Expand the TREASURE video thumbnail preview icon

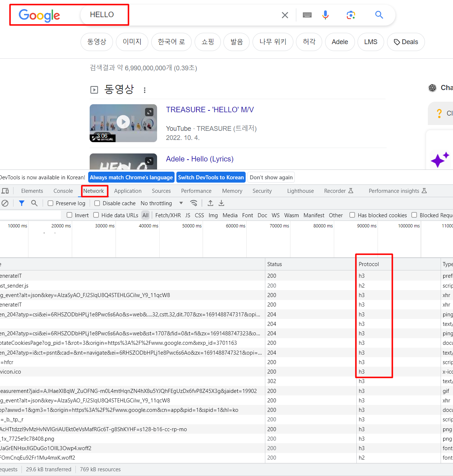(149, 112)
